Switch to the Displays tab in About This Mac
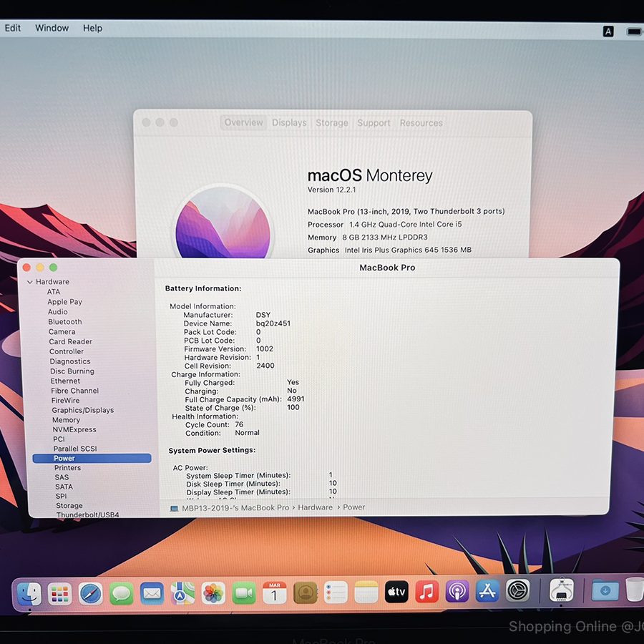 coord(289,123)
